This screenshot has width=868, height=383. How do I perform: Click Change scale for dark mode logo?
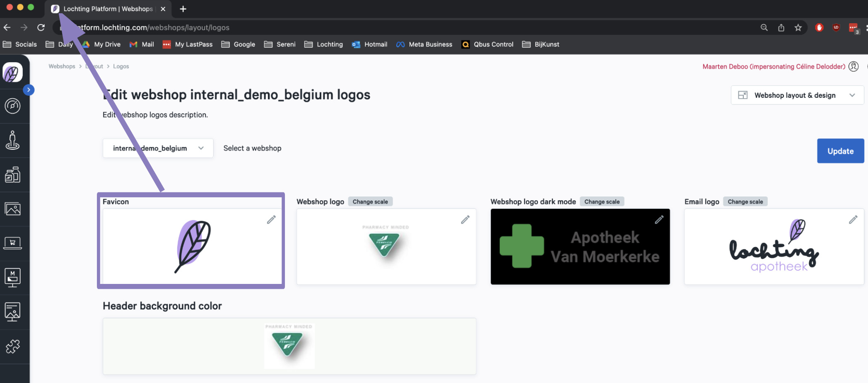click(602, 201)
